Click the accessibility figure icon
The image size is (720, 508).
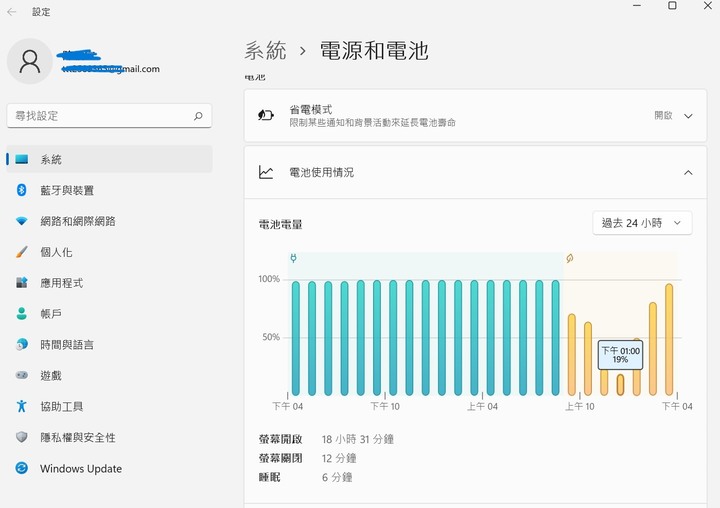point(22,406)
